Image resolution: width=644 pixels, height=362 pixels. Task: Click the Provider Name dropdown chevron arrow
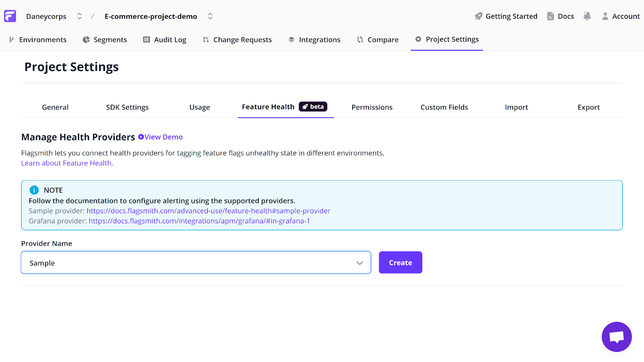(359, 263)
